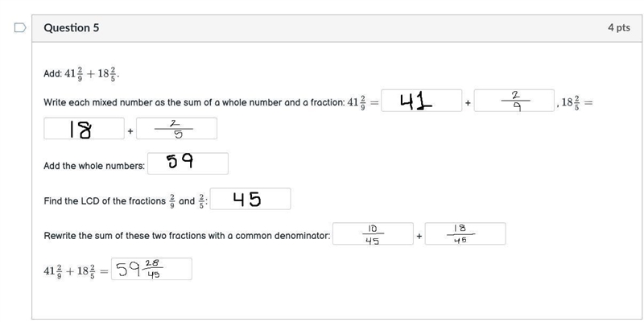Click the box with fraction 10/45
The width and height of the screenshot is (644, 322).
(x=373, y=233)
